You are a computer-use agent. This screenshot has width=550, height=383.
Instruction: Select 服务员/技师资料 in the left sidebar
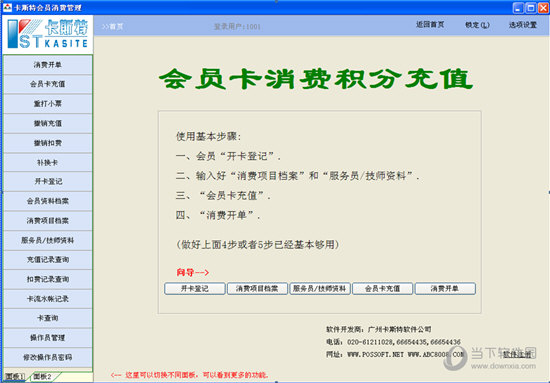(x=48, y=240)
